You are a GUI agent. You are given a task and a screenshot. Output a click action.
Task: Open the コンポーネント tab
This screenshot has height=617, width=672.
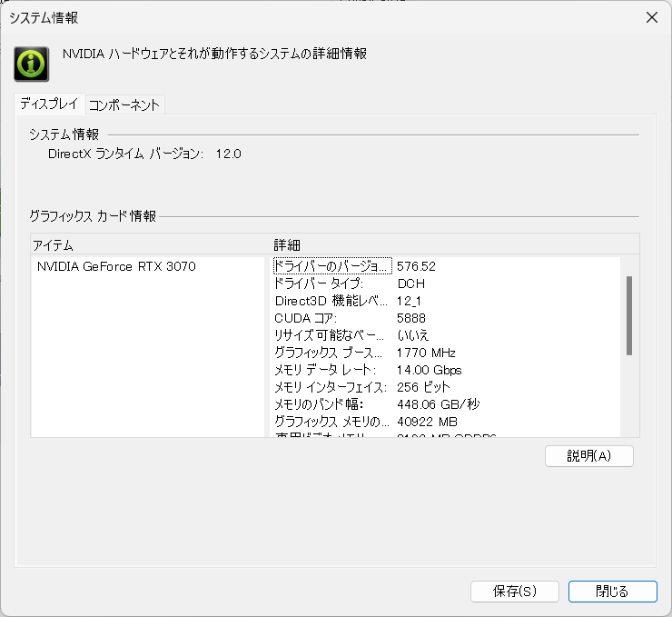pyautogui.click(x=124, y=105)
